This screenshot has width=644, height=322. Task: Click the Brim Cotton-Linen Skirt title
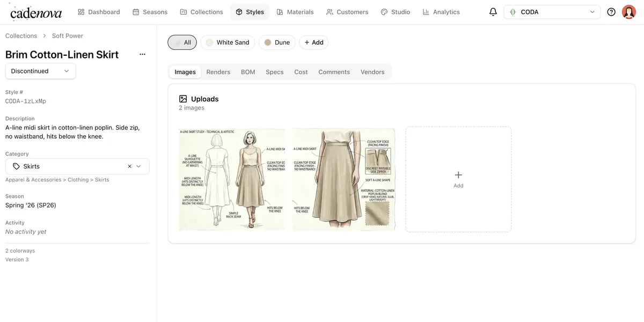[x=62, y=54]
